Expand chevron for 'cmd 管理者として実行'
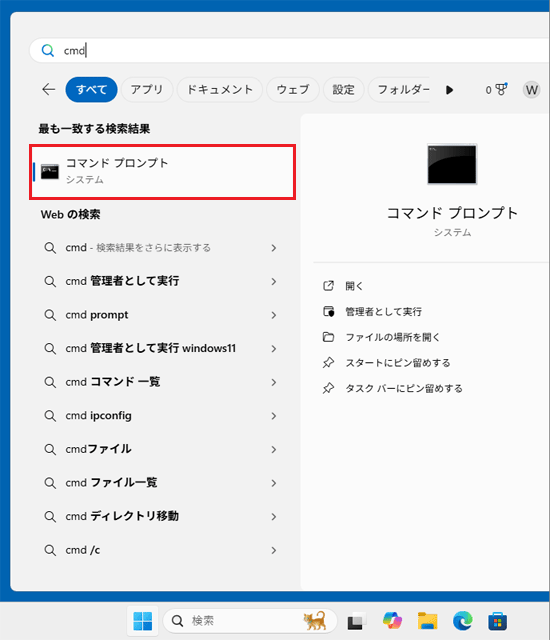The image size is (550, 640). [274, 282]
